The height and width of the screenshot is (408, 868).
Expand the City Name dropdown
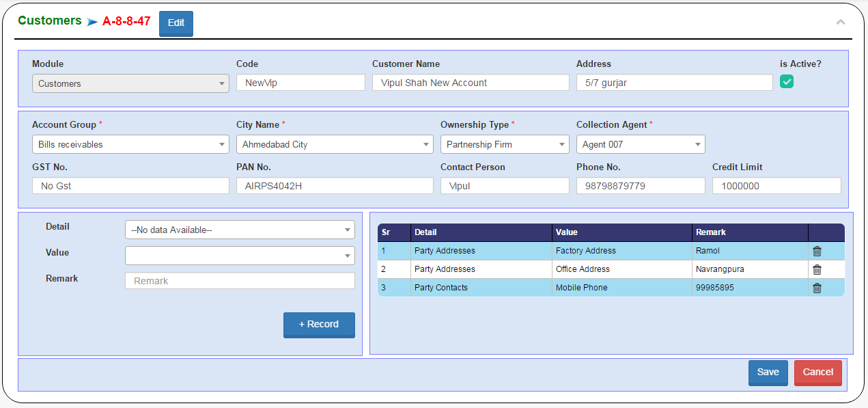[335, 144]
